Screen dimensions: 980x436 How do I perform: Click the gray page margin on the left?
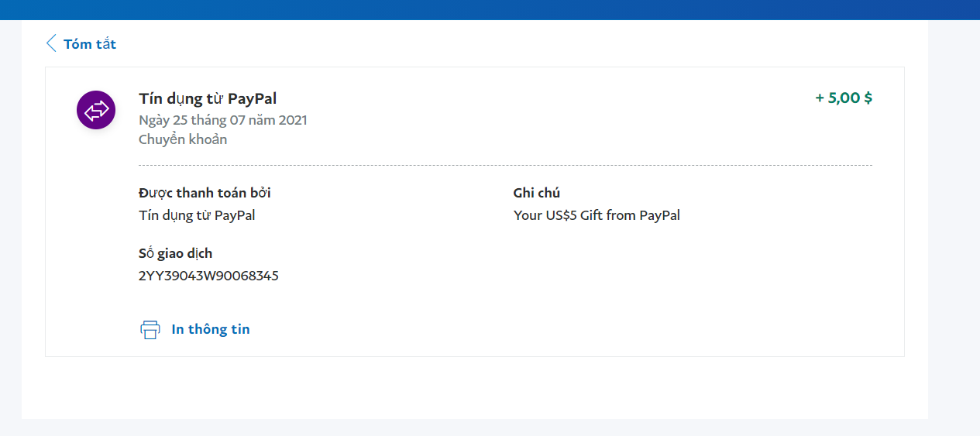[10, 232]
